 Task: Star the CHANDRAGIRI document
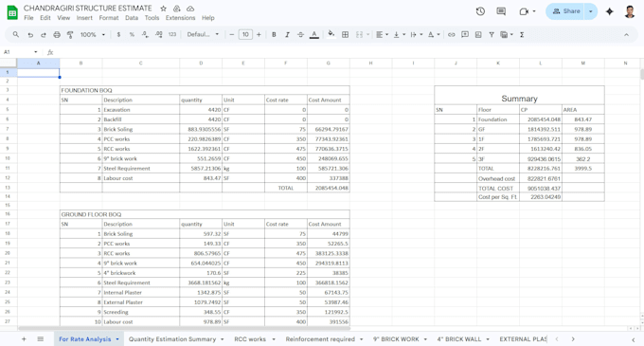click(x=164, y=9)
